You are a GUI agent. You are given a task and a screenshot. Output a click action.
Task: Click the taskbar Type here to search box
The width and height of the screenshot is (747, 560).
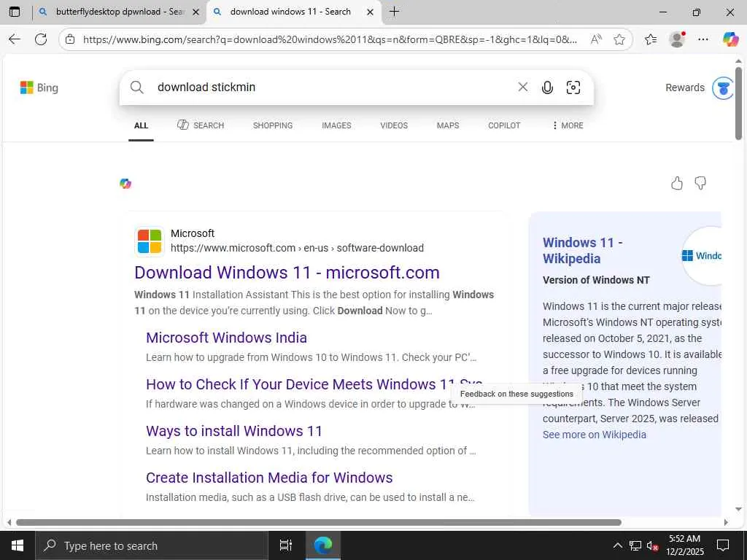152,545
